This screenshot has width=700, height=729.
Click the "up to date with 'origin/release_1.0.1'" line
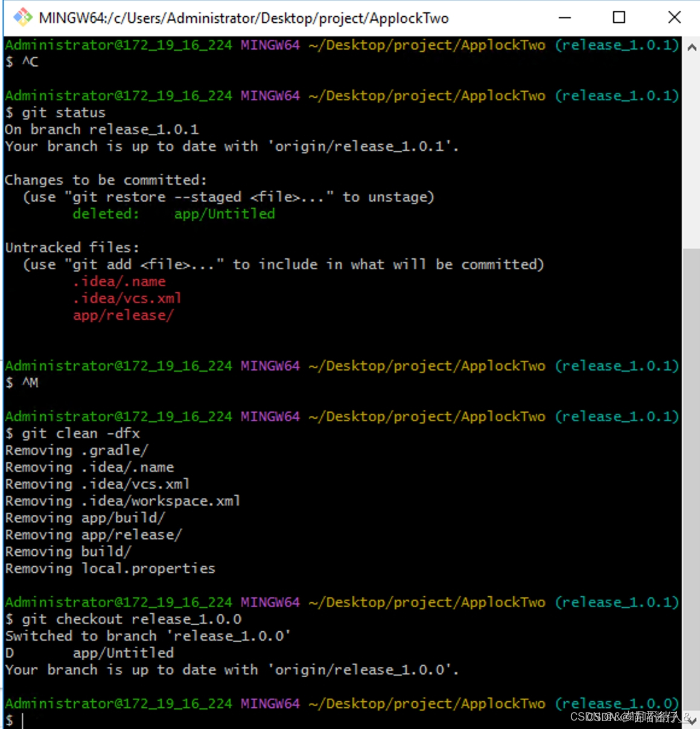click(x=232, y=147)
